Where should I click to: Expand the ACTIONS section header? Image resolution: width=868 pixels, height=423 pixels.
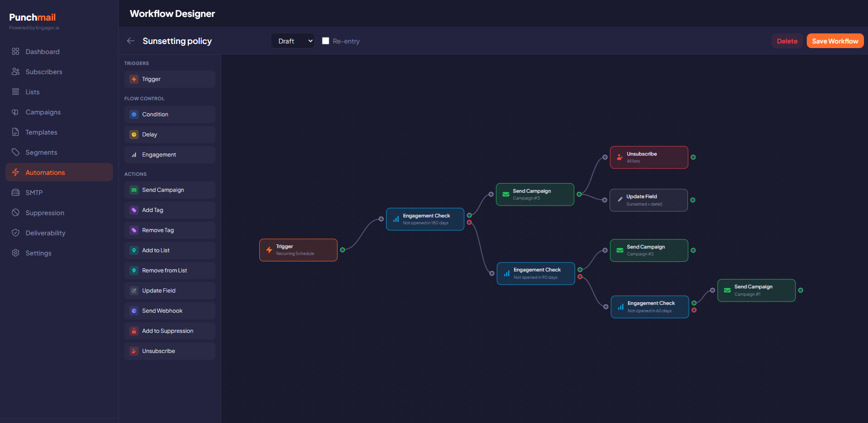[x=135, y=174]
